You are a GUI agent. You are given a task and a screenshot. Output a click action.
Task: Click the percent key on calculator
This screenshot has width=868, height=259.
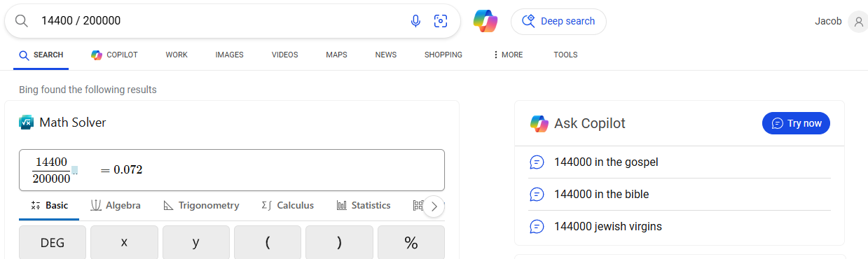411,243
